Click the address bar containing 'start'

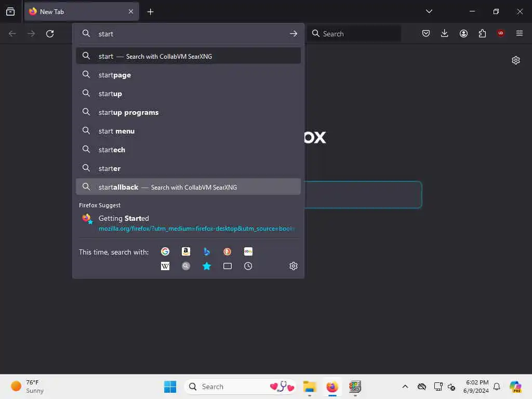coord(188,34)
